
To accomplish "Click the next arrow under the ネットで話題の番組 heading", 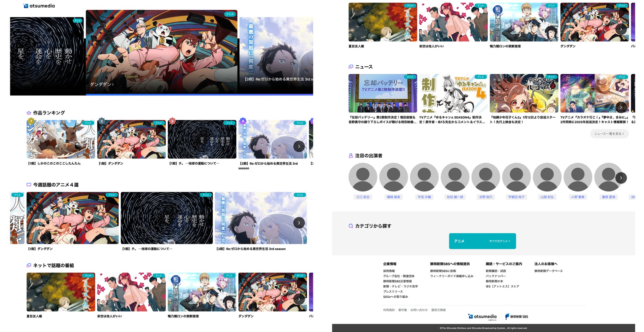I will pyautogui.click(x=299, y=299).
